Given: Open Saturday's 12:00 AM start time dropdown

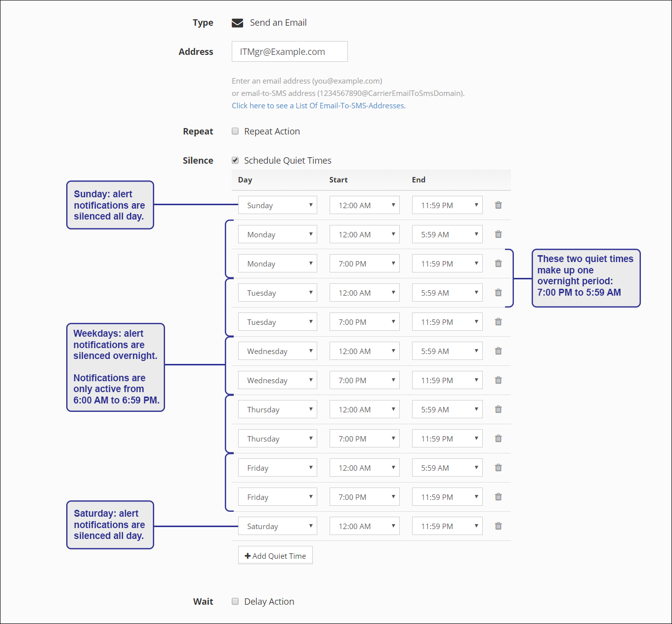Looking at the screenshot, I should tap(364, 526).
